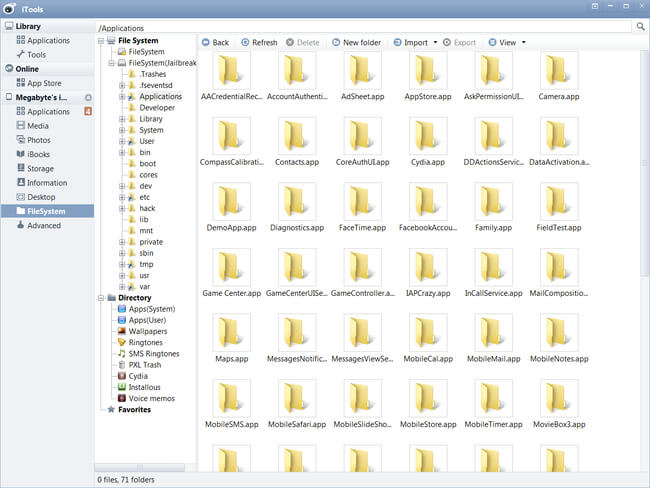Refresh the folder listing

(x=259, y=42)
